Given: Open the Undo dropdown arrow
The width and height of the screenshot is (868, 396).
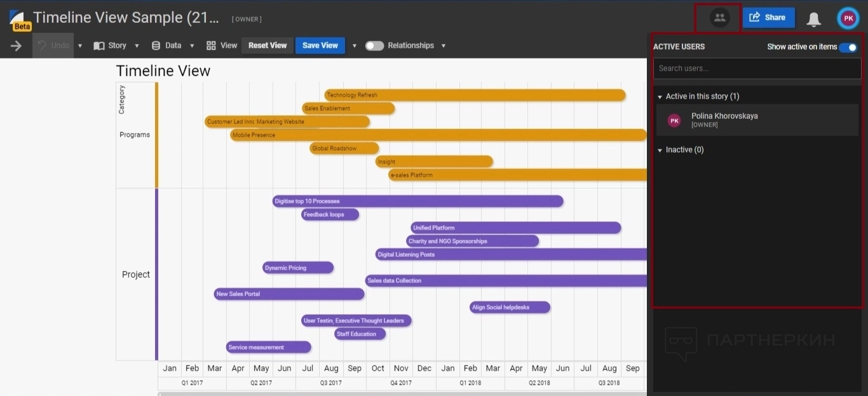Looking at the screenshot, I should click(80, 46).
